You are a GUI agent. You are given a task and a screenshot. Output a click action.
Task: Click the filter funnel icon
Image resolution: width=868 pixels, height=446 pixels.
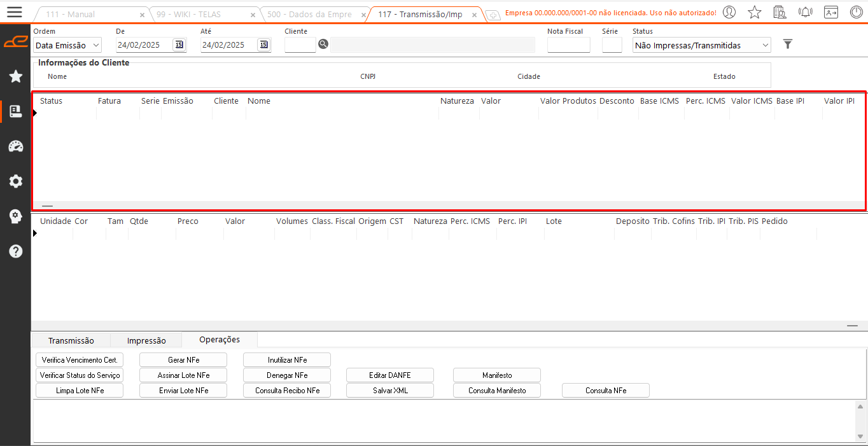788,44
